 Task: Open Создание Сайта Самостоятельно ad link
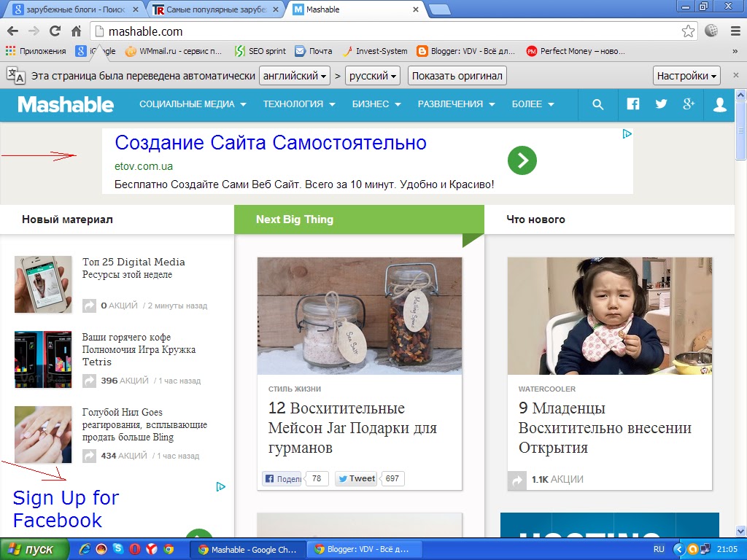click(x=271, y=142)
